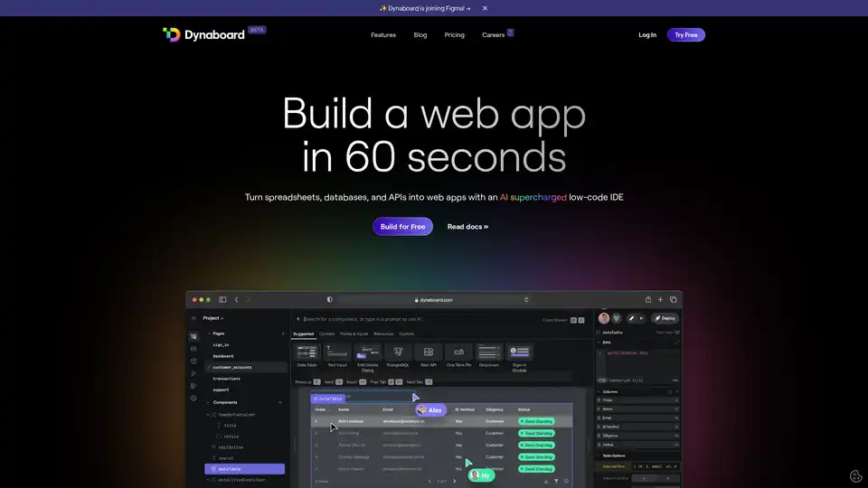Select the Data Table component thumbnail
This screenshot has height=488, width=868.
pyautogui.click(x=307, y=352)
